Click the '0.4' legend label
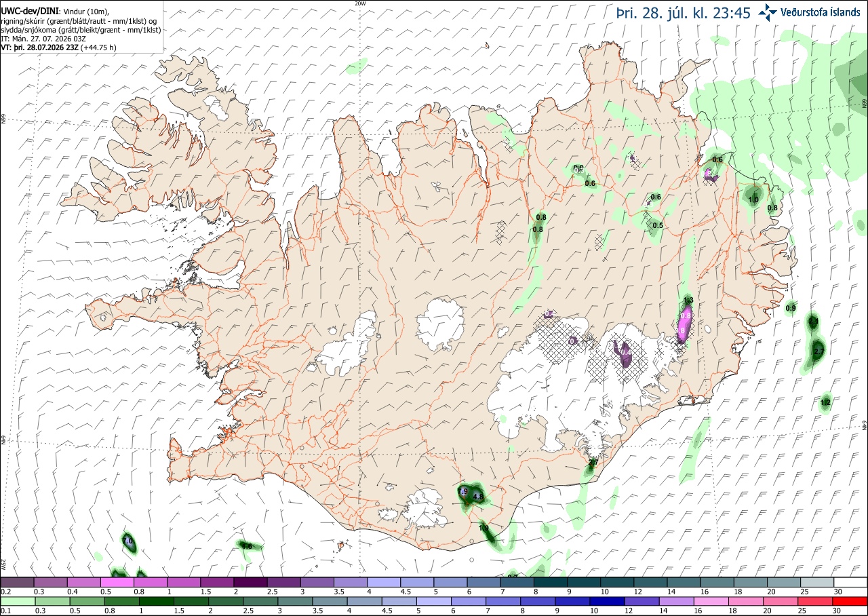 pos(72,592)
